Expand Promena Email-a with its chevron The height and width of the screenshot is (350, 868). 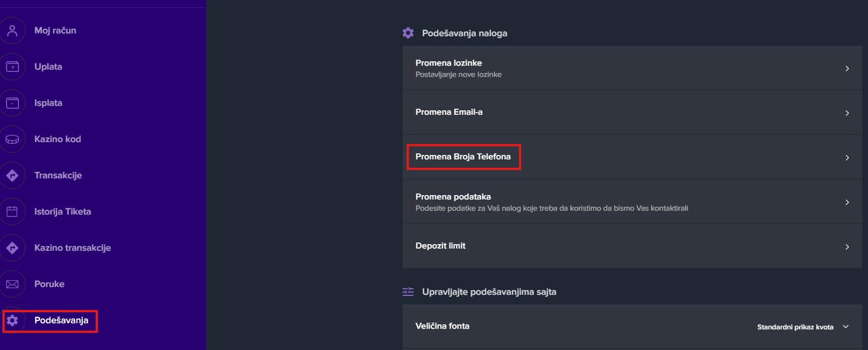click(847, 113)
